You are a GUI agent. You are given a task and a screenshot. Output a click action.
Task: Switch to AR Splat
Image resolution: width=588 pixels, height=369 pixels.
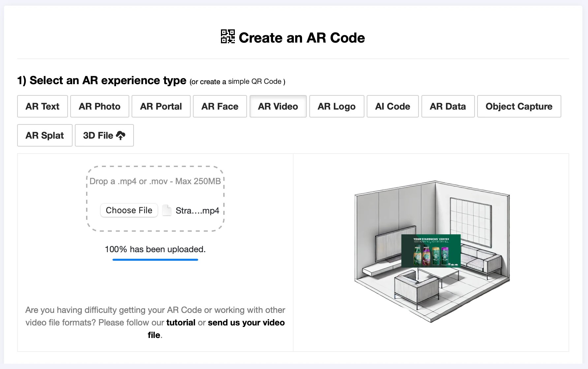click(x=44, y=135)
